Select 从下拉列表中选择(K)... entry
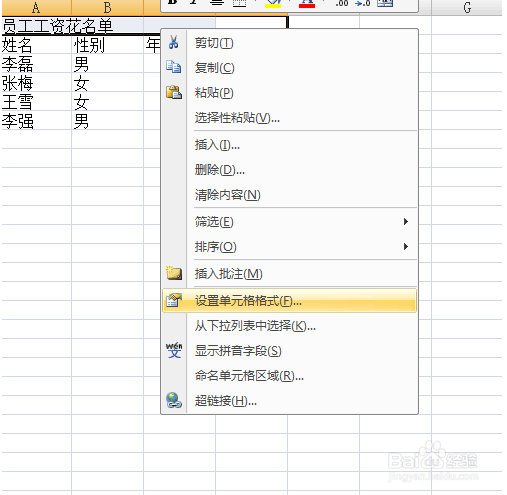 pyautogui.click(x=289, y=325)
